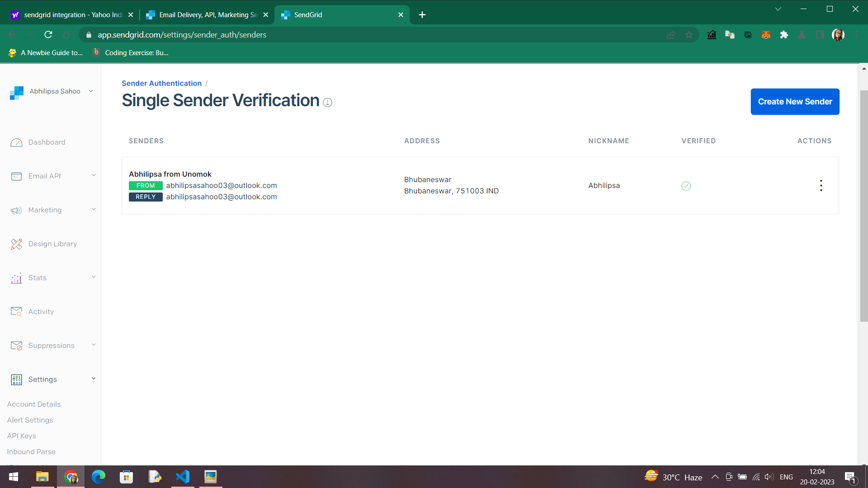Open Alert Settings in Settings menu
This screenshot has width=868, height=488.
pos(30,420)
